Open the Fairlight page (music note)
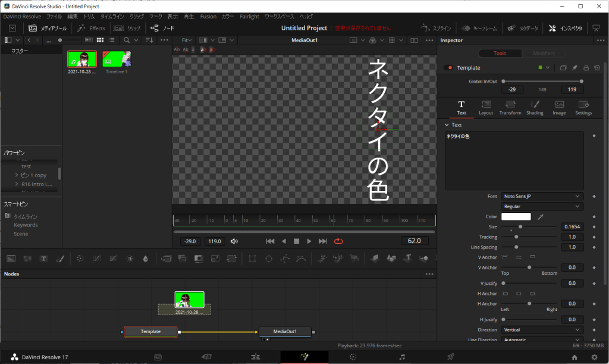 coord(401,357)
